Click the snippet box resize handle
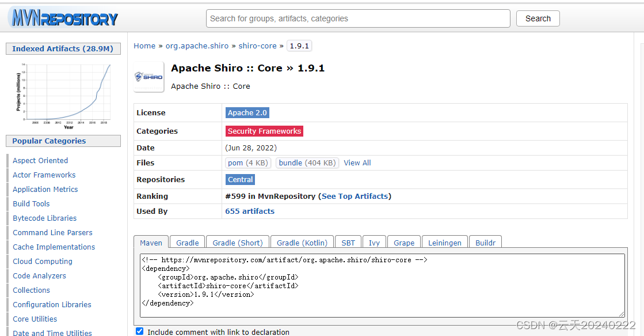The height and width of the screenshot is (336, 644). [622, 314]
